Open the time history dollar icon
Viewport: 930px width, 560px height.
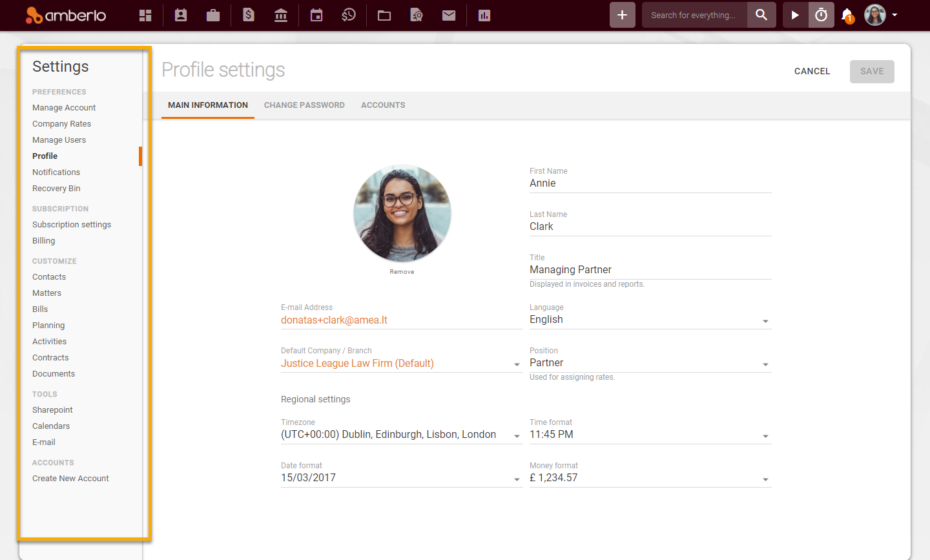349,15
